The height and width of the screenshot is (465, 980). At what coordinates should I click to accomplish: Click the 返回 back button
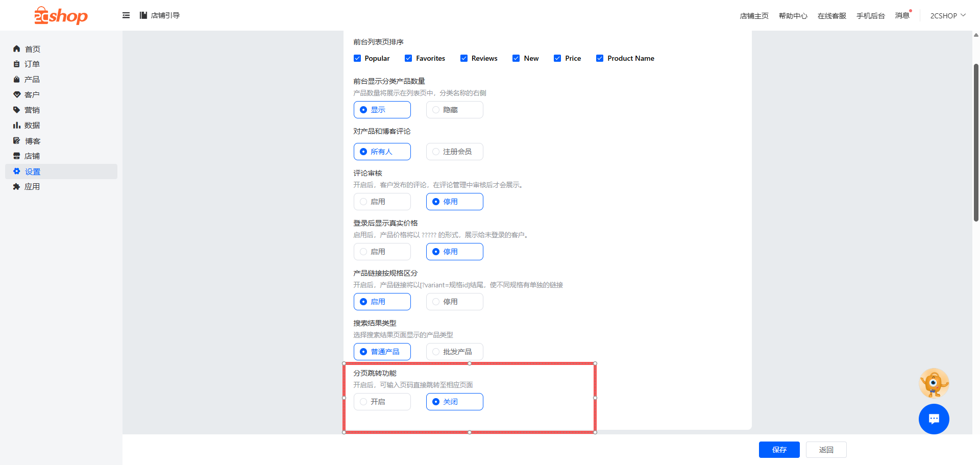826,450
